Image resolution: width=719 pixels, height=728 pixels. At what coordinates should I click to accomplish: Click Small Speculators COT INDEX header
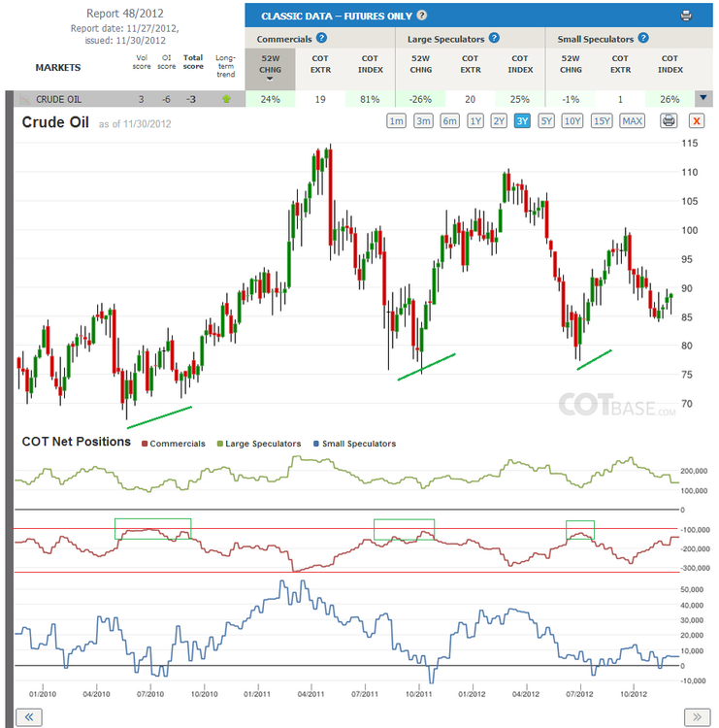click(x=670, y=64)
